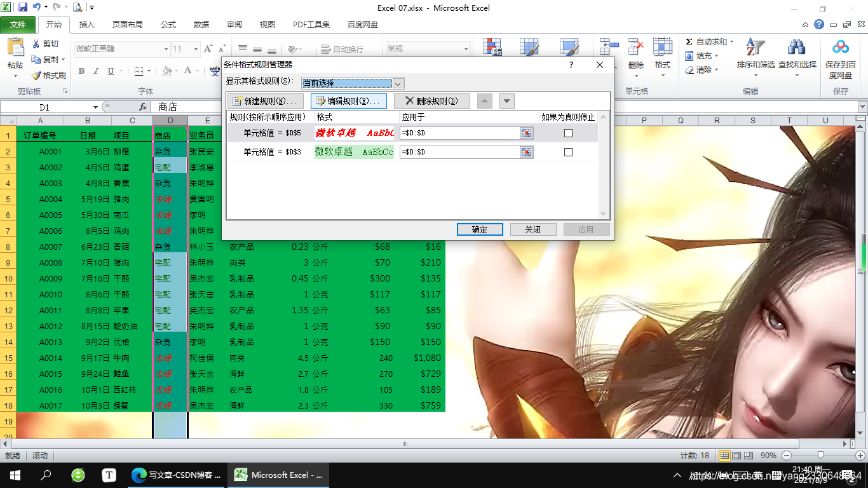Viewport: 868px width, 488px height.
Task: Open the number format (常规) dropdown
Action: 466,49
